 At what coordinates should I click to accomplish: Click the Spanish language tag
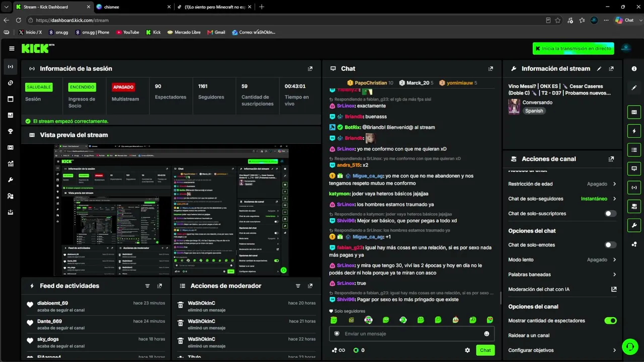pyautogui.click(x=534, y=111)
